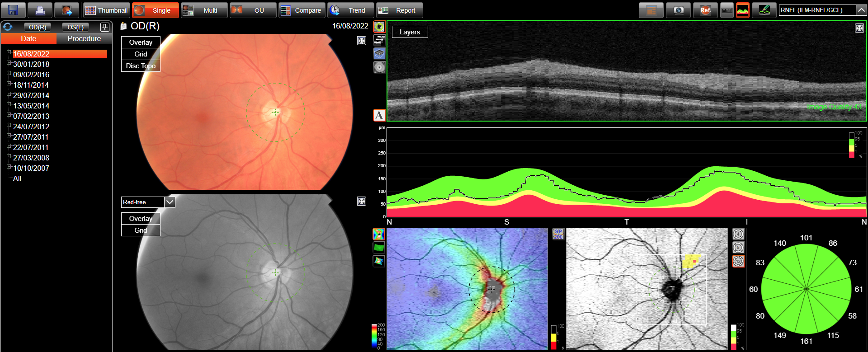This screenshot has height=352, width=868.
Task: Switch to the Trend view
Action: click(x=350, y=10)
